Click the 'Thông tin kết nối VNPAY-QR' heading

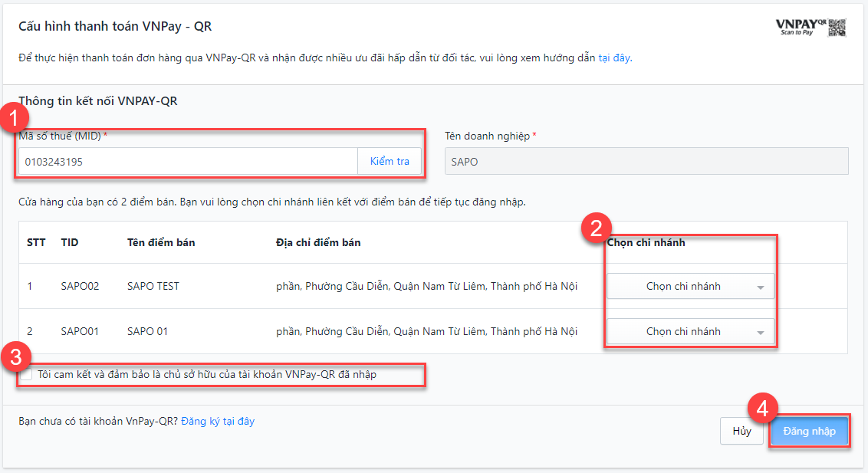(98, 100)
